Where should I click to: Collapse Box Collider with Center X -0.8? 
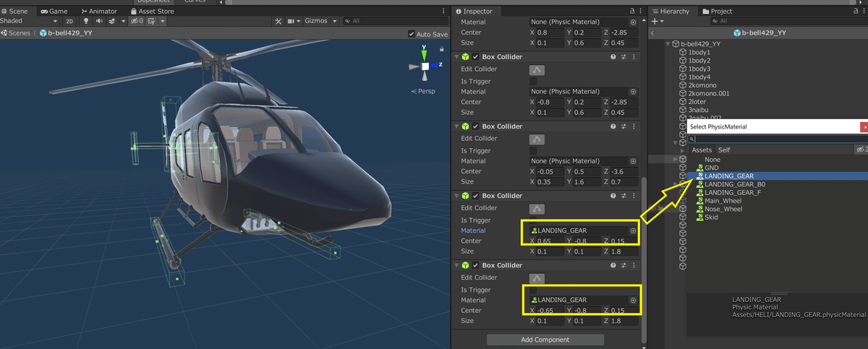[456, 56]
